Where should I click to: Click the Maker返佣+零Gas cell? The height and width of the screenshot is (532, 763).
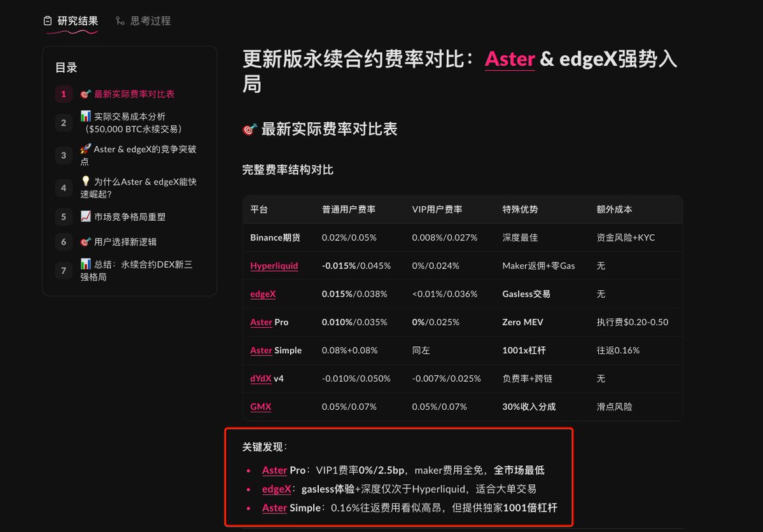[538, 266]
